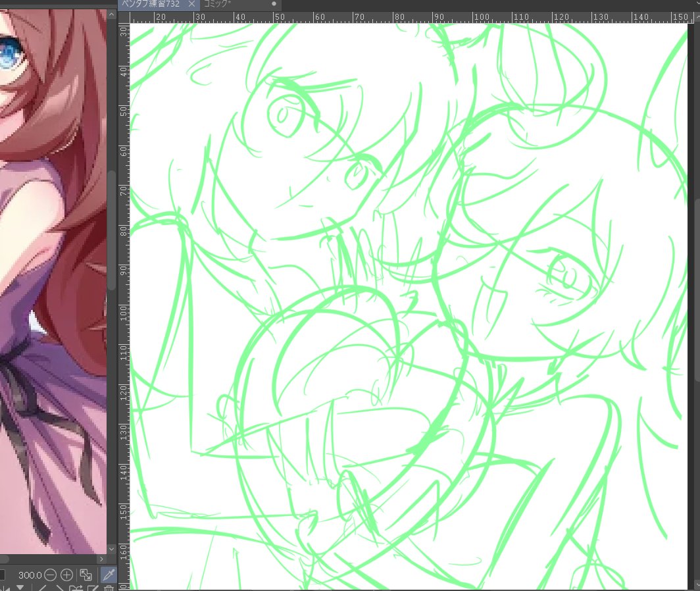Image resolution: width=700 pixels, height=591 pixels.
Task: Fit Sub View image to panel
Action: tap(86, 575)
